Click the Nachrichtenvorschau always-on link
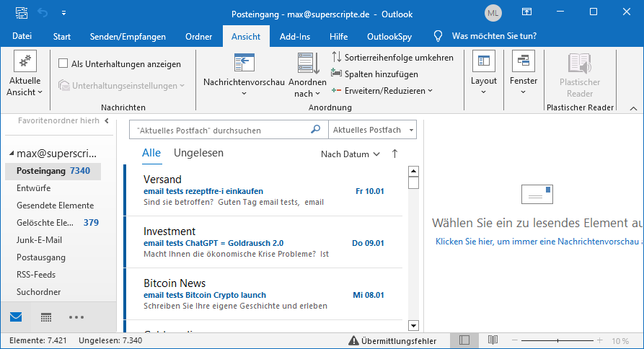This screenshot has height=349, width=644. point(539,242)
